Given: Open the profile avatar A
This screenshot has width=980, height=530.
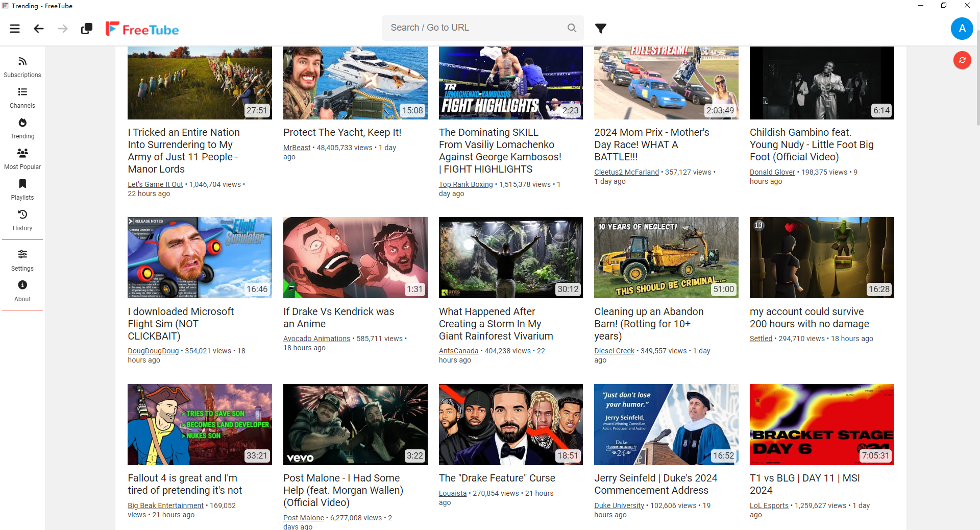Looking at the screenshot, I should 962,29.
